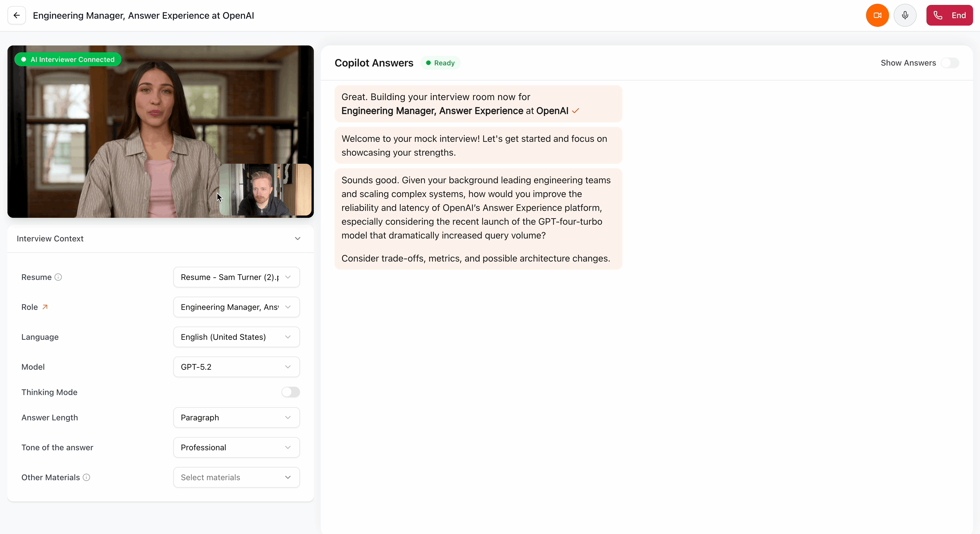
Task: Click the page title Engineering Manager at OpenAI
Action: coord(143,16)
